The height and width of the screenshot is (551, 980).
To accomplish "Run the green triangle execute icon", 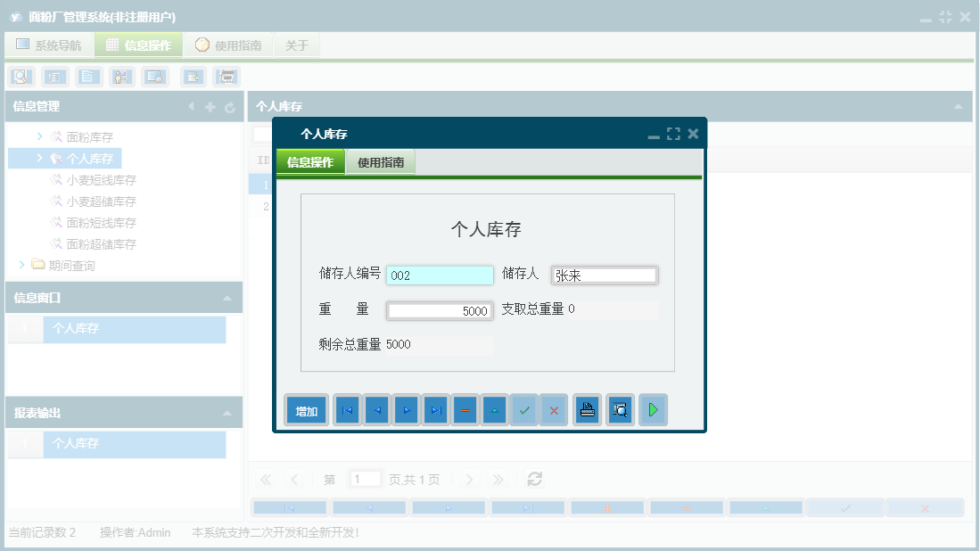I will click(653, 409).
